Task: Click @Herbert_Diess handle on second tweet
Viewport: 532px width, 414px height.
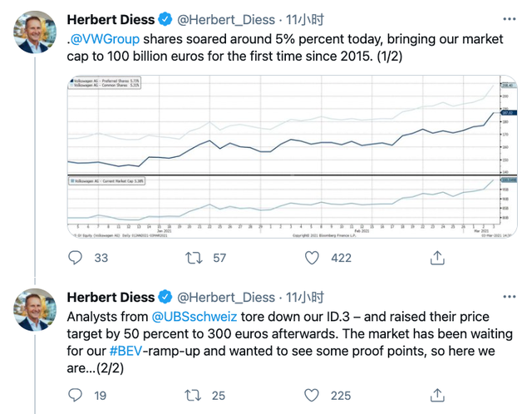Action: (x=226, y=297)
